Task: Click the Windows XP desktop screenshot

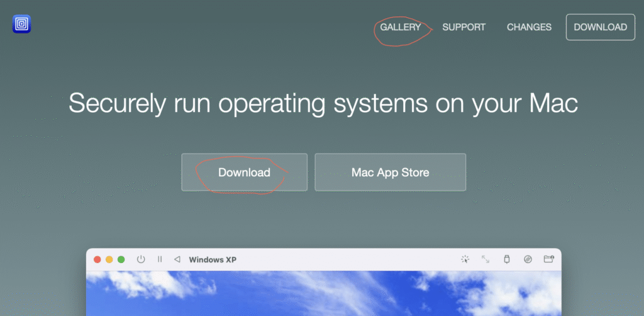Action: coord(324,293)
